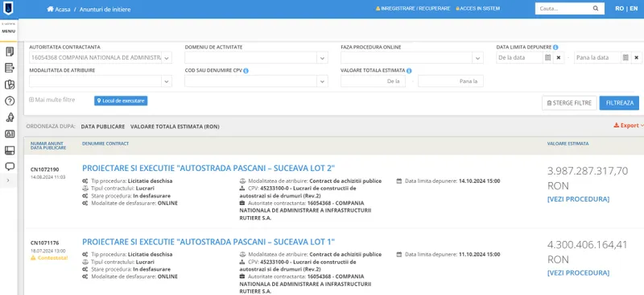Open Autostrada Pascani – Suceava Lot 2 link
This screenshot has height=295, width=644.
coord(208,168)
